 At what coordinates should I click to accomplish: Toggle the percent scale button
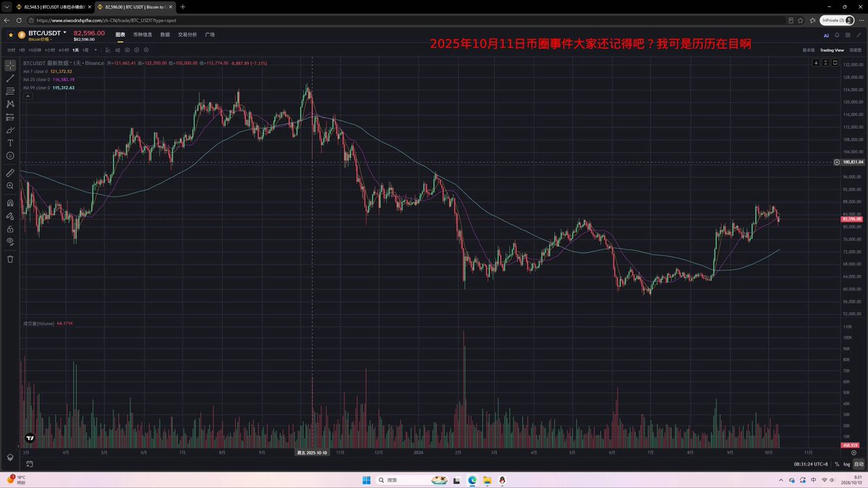pyautogui.click(x=837, y=464)
